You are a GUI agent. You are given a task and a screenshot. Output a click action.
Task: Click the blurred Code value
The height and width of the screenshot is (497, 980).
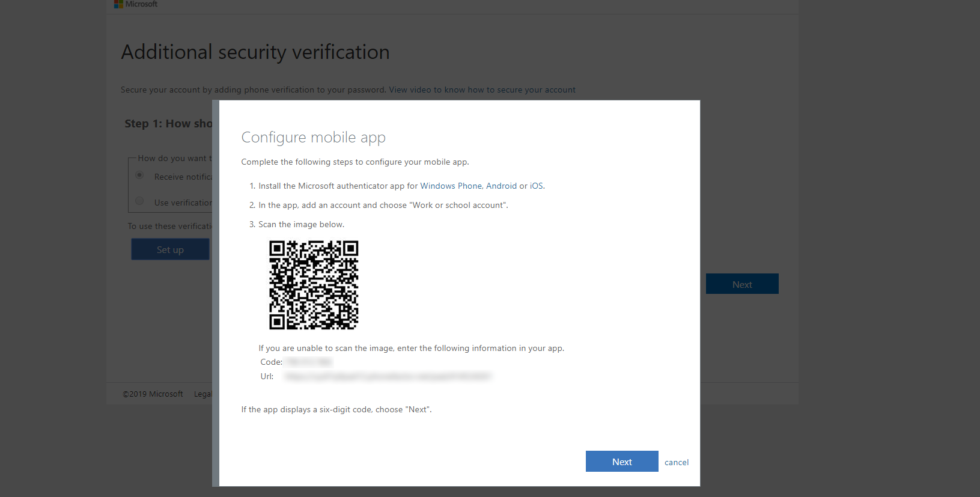[x=308, y=362]
